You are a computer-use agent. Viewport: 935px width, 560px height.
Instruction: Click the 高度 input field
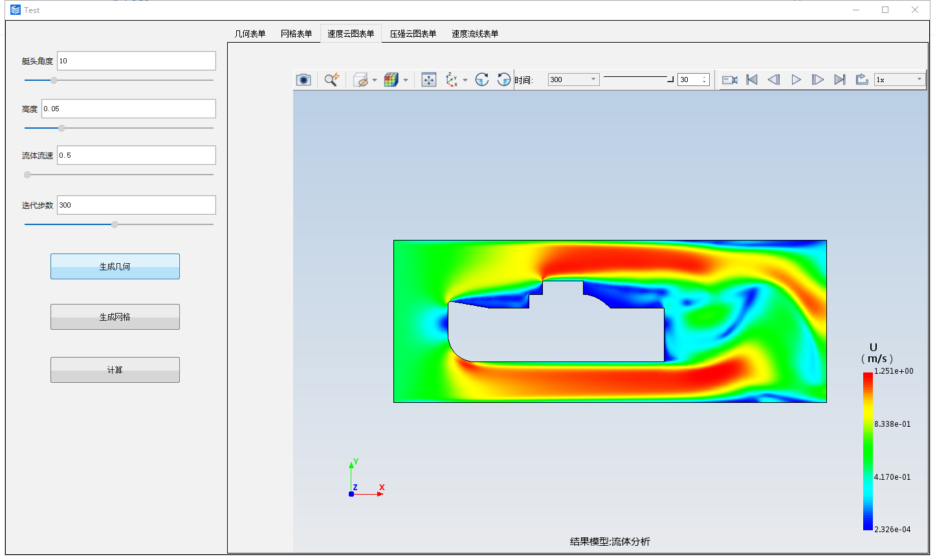click(x=129, y=109)
